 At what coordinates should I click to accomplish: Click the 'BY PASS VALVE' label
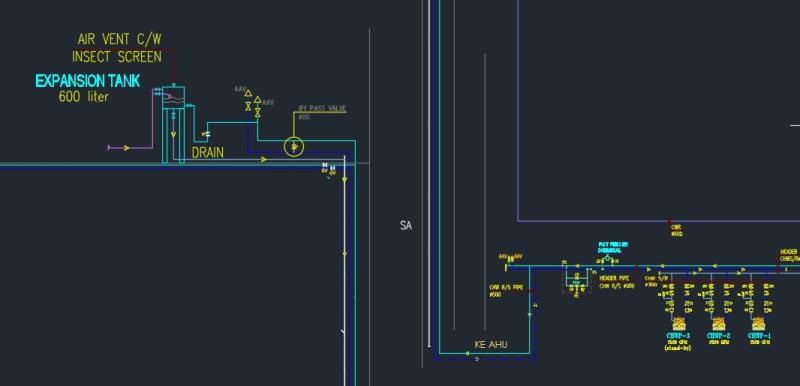click(x=322, y=109)
